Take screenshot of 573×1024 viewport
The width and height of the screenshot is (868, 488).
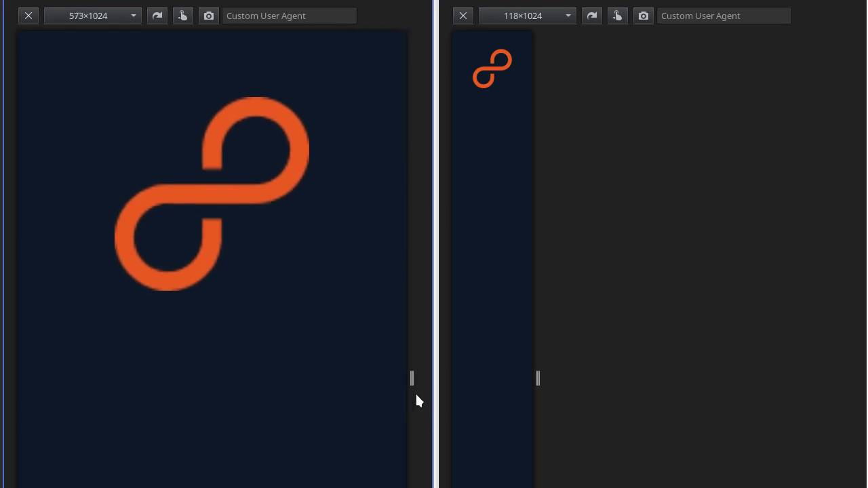pos(209,16)
